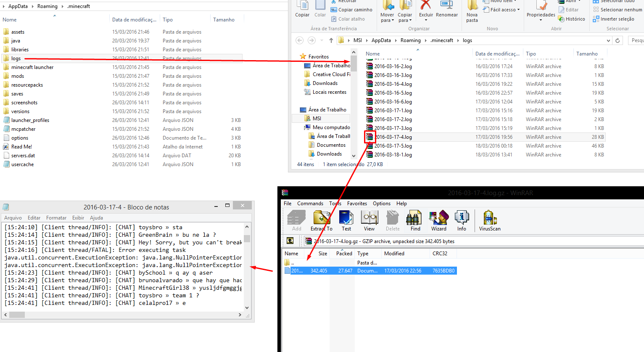Image resolution: width=644 pixels, height=352 pixels.
Task: Click AppData breadcrumb in logs window
Action: tap(381, 40)
